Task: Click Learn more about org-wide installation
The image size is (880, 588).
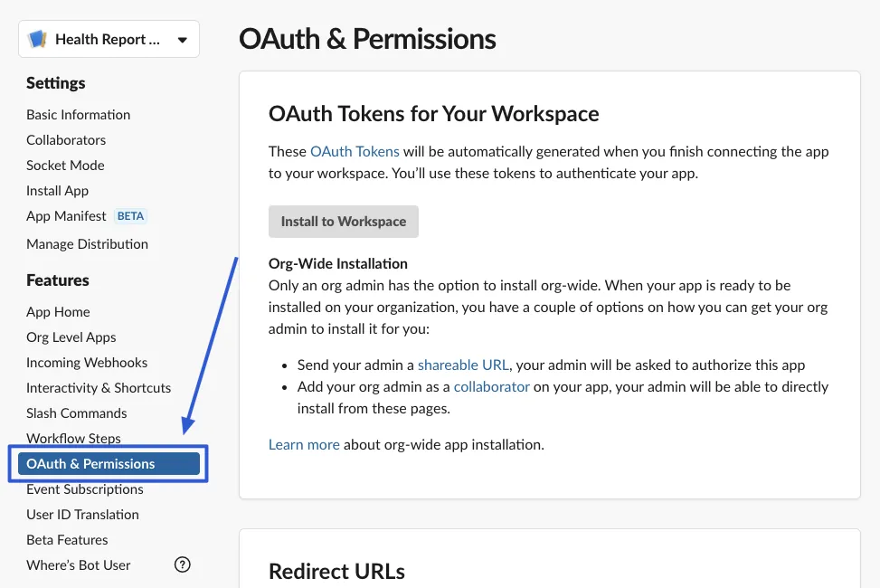Action: tap(304, 445)
